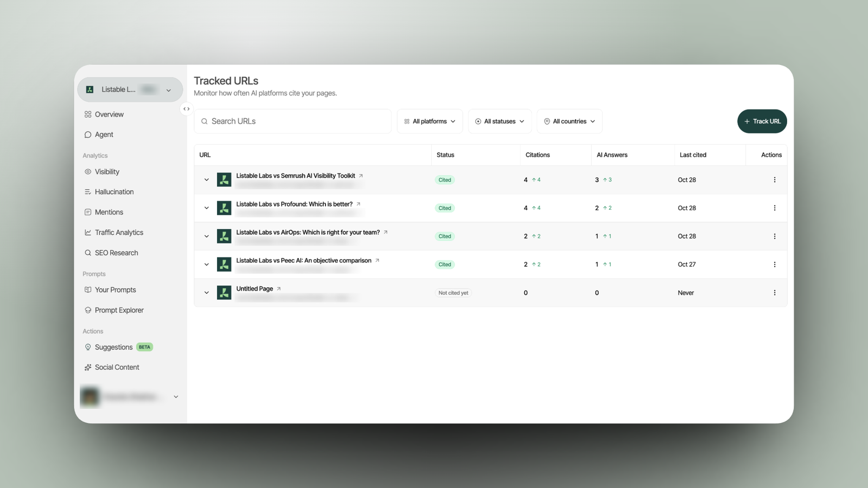Collapse the sidebar with the toggle handle
The image size is (868, 488).
pos(186,109)
